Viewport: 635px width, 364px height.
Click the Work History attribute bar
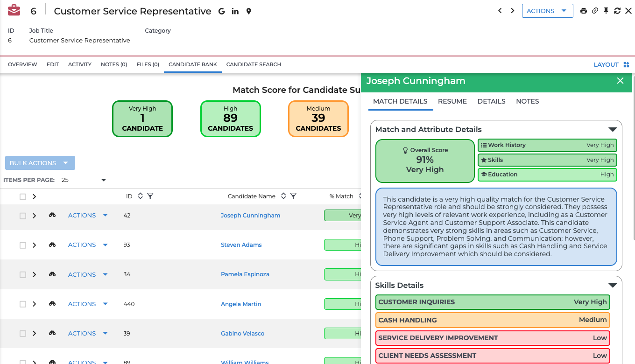[x=547, y=145]
